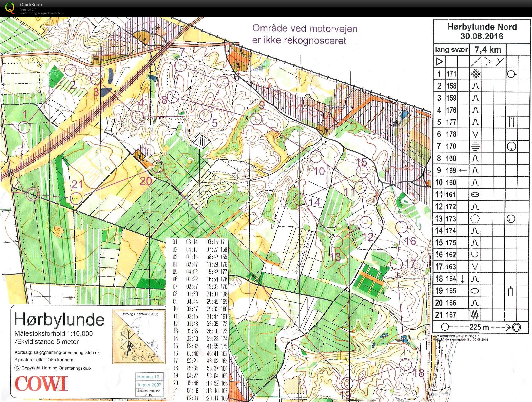The height and width of the screenshot is (402, 532).
Task: Select control circle 7 on the map
Action: click(x=181, y=65)
